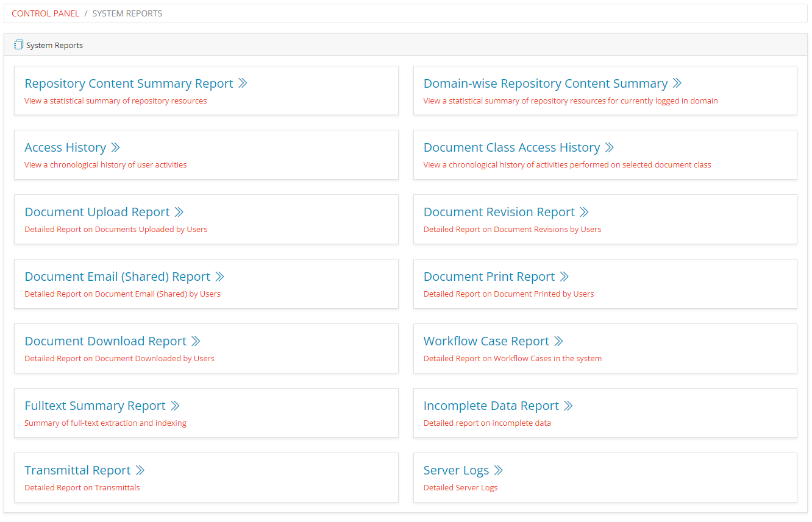Open the Document Download Report

click(x=105, y=340)
